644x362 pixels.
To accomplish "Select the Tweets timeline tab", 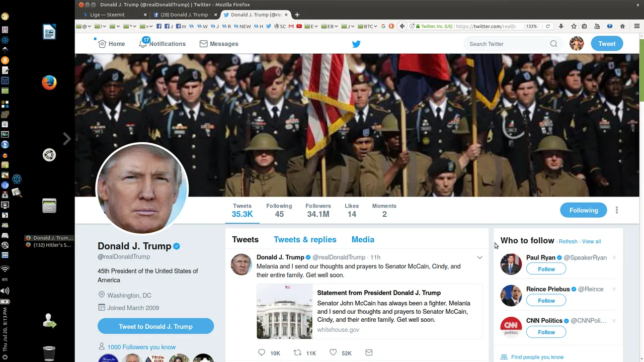I will pyautogui.click(x=245, y=240).
